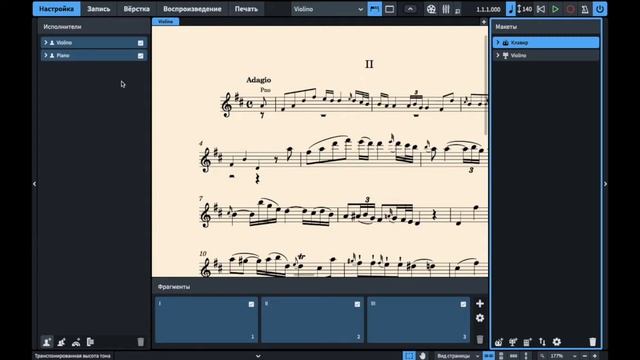Select flow card 1 in Фрагменты
Screen dimensions: 640x360
[x=207, y=320]
